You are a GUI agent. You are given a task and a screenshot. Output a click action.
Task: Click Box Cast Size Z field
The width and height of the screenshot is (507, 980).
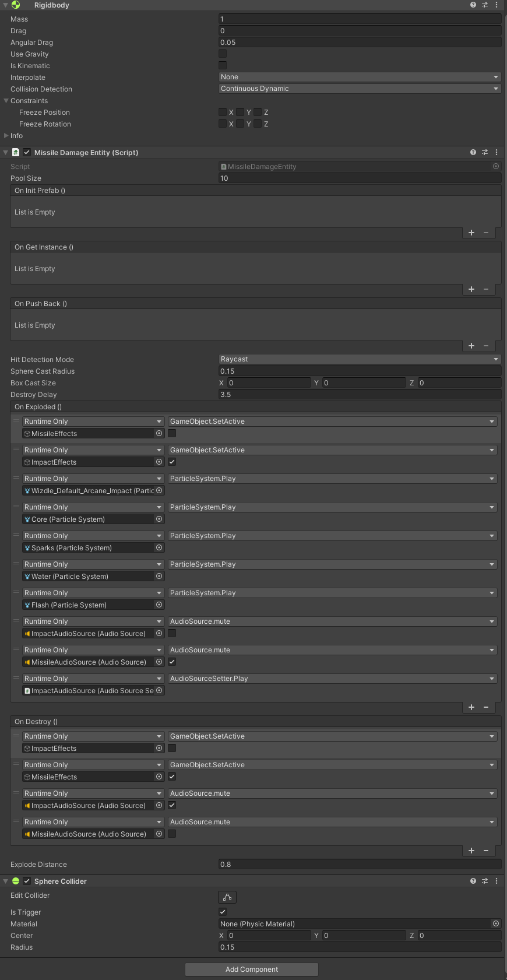click(459, 382)
